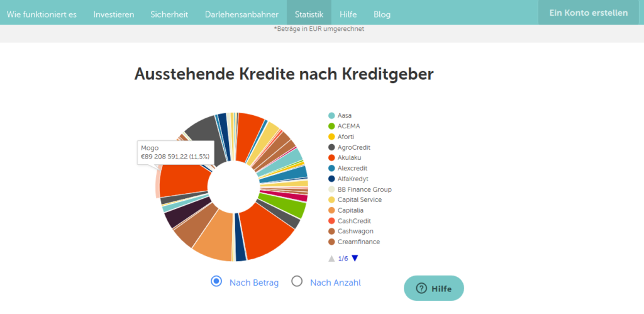Click the Aforti legend label

click(346, 137)
